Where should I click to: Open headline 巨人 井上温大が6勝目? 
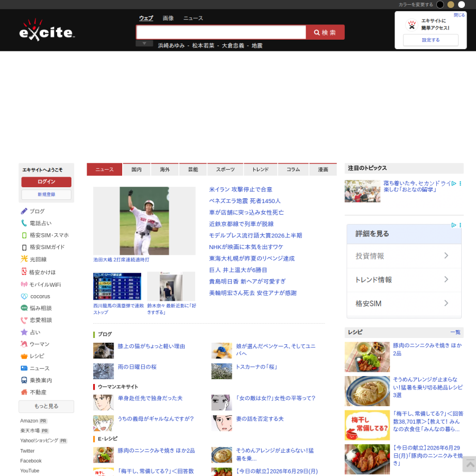238,270
